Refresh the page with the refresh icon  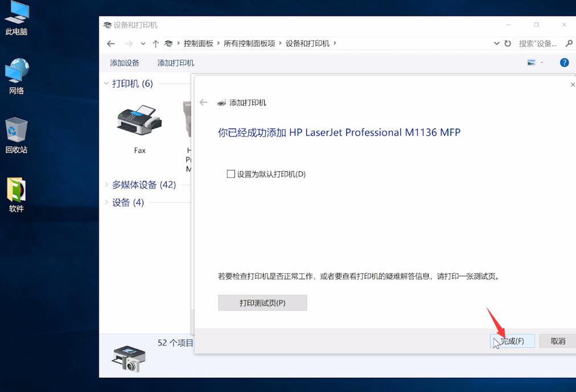[x=507, y=43]
